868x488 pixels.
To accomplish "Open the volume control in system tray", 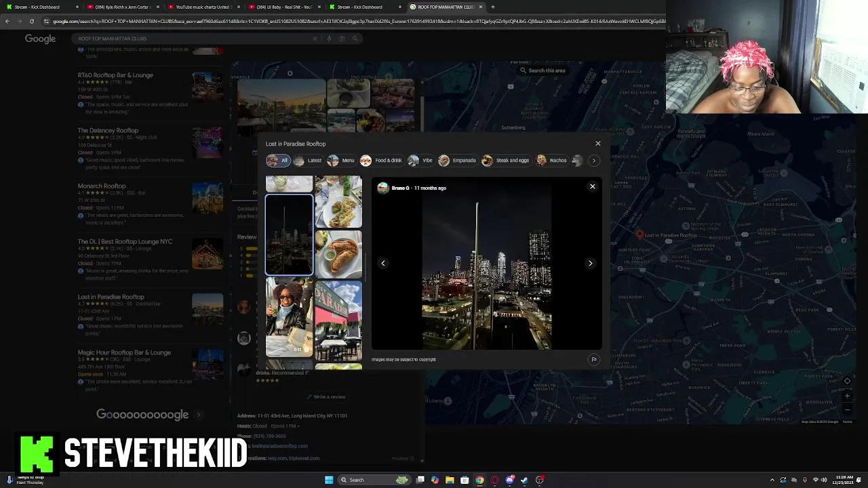I will point(824,480).
